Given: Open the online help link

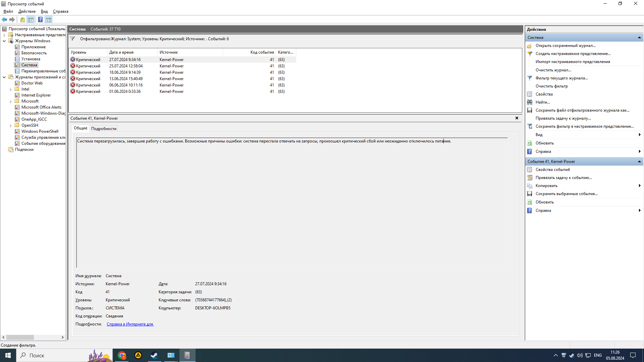Looking at the screenshot, I should tap(130, 324).
